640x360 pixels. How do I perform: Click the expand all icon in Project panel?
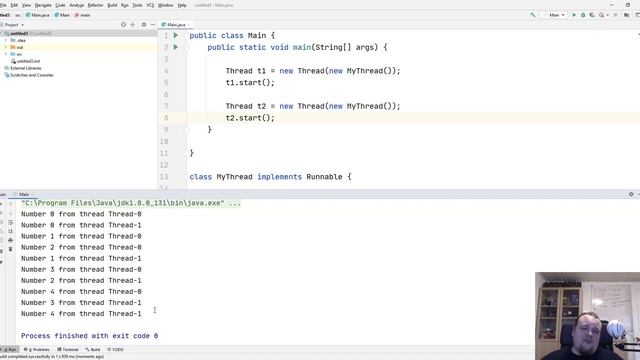point(133,25)
